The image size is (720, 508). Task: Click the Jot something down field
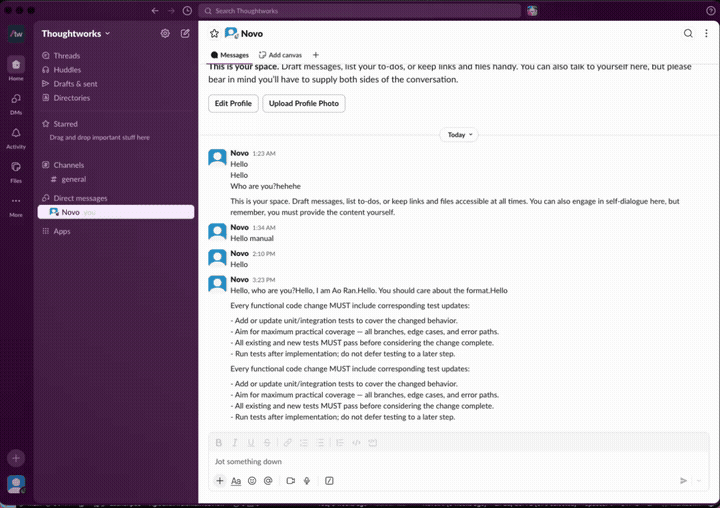(458, 461)
